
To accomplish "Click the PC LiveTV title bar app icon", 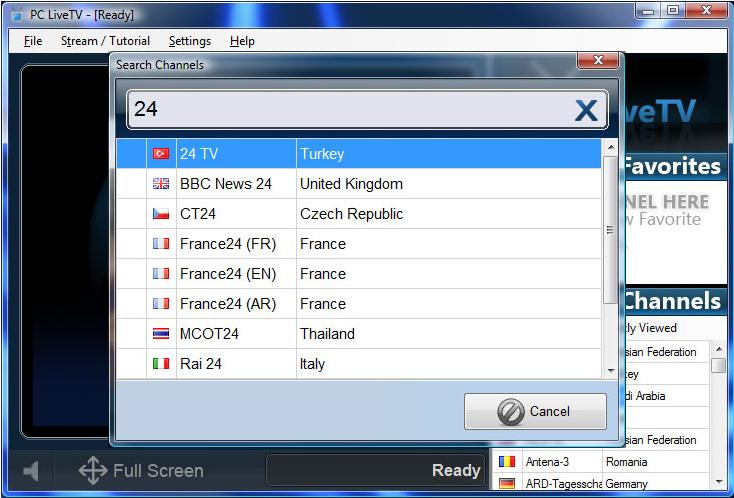I will point(16,15).
